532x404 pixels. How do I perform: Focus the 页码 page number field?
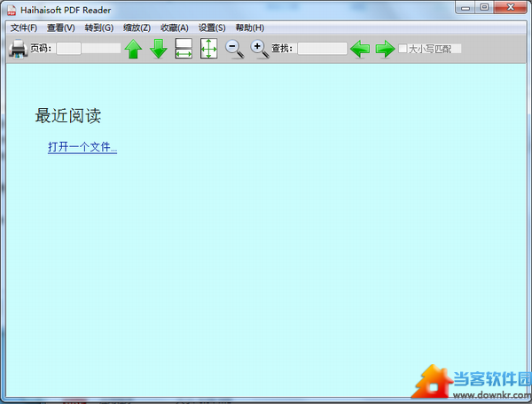(68, 49)
